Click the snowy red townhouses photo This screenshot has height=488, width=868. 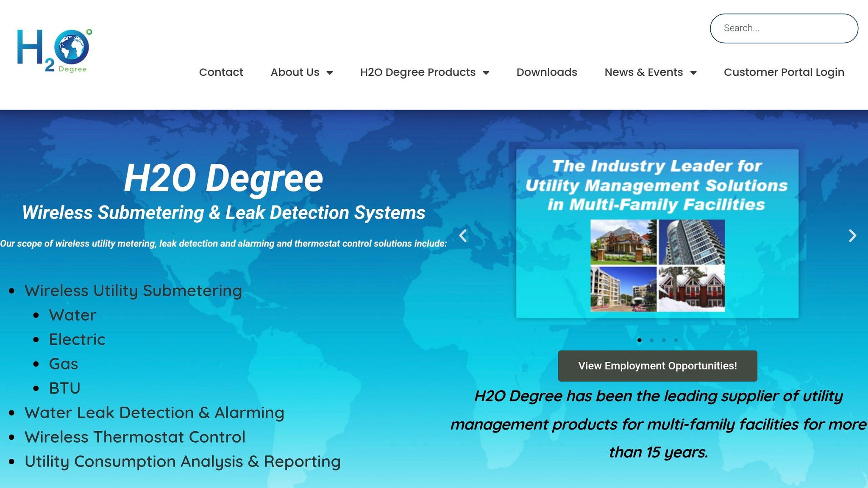coord(692,289)
